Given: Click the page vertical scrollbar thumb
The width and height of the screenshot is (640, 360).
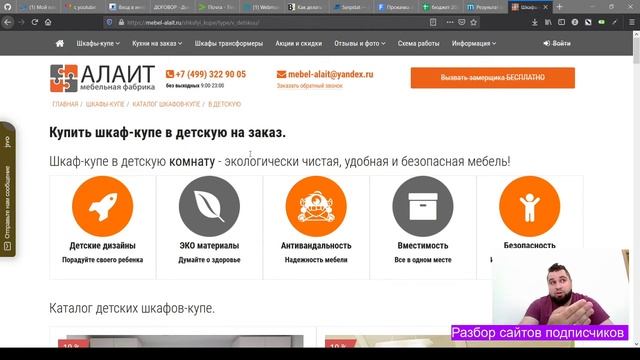Looking at the screenshot, I should pos(636,50).
